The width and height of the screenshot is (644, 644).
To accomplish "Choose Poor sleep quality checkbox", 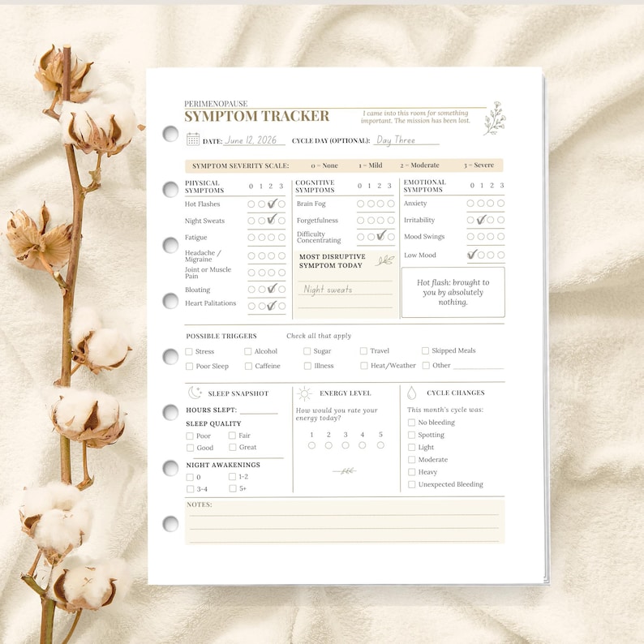I will [x=190, y=436].
